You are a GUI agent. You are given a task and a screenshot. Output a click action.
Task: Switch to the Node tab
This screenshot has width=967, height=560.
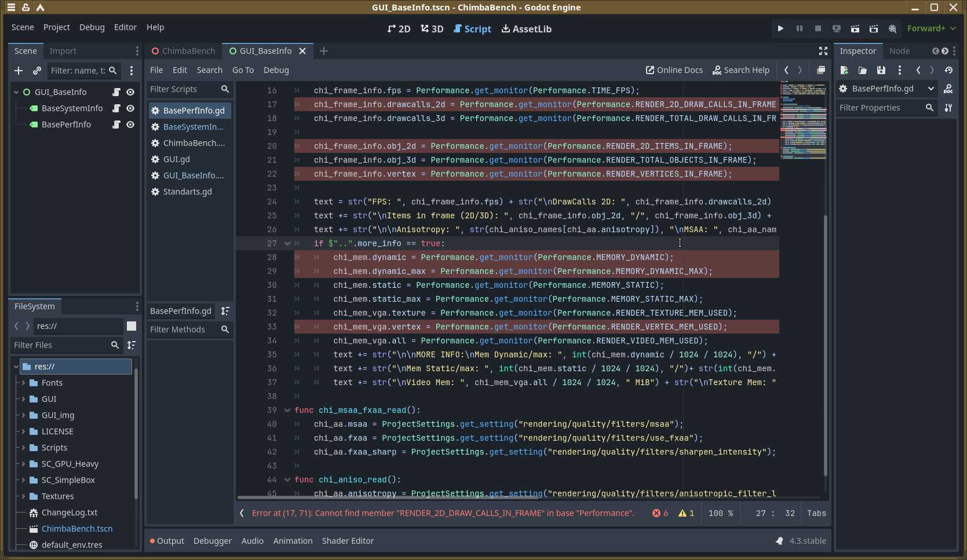[x=899, y=51]
